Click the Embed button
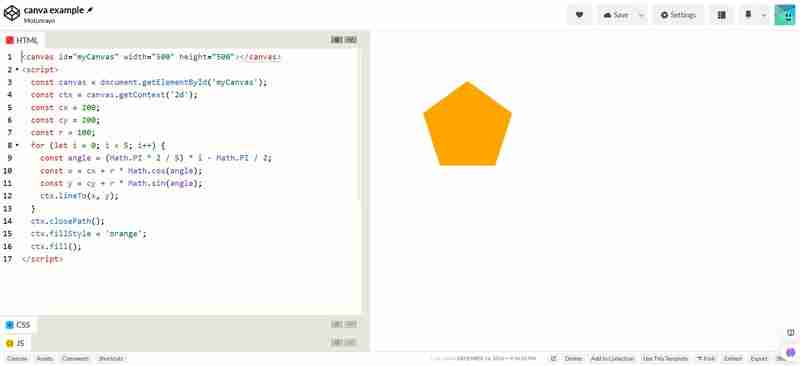Screen dimensions: 800x366 (x=733, y=358)
